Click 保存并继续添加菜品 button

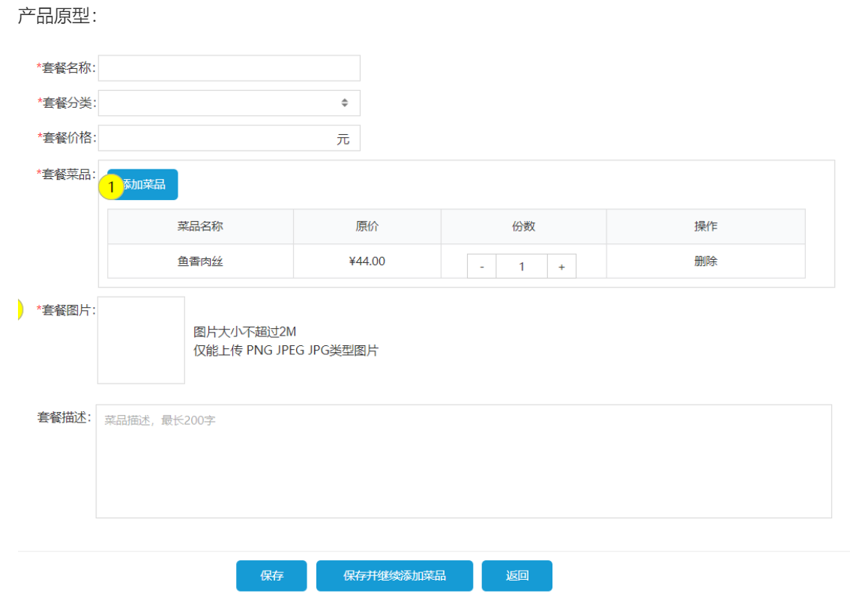(x=395, y=576)
